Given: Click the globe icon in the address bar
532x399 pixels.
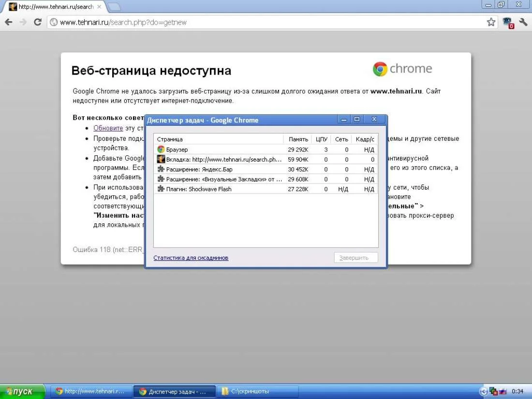Looking at the screenshot, I should 54,22.
